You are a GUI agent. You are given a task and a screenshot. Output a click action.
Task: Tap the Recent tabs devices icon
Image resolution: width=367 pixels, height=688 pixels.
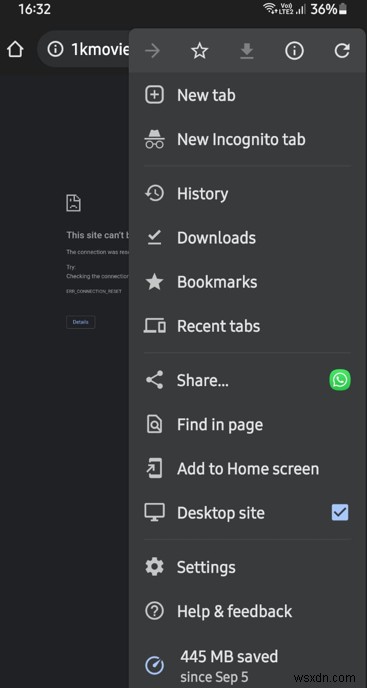point(155,326)
